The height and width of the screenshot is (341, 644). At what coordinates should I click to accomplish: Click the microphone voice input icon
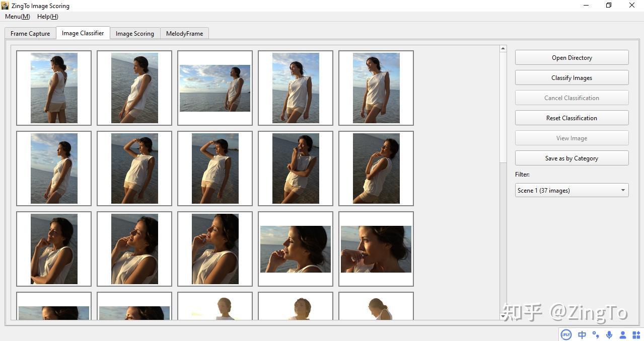[x=609, y=335]
